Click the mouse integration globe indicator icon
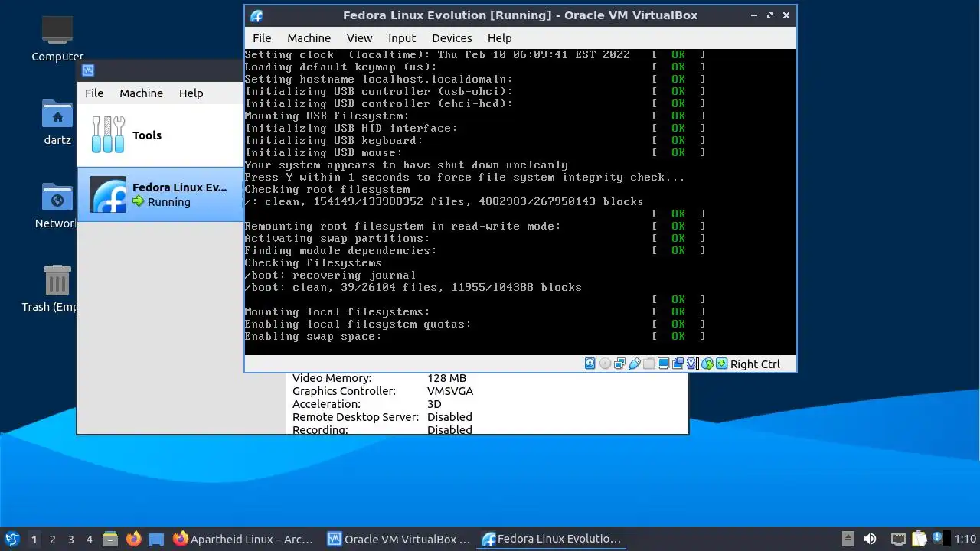 707,364
